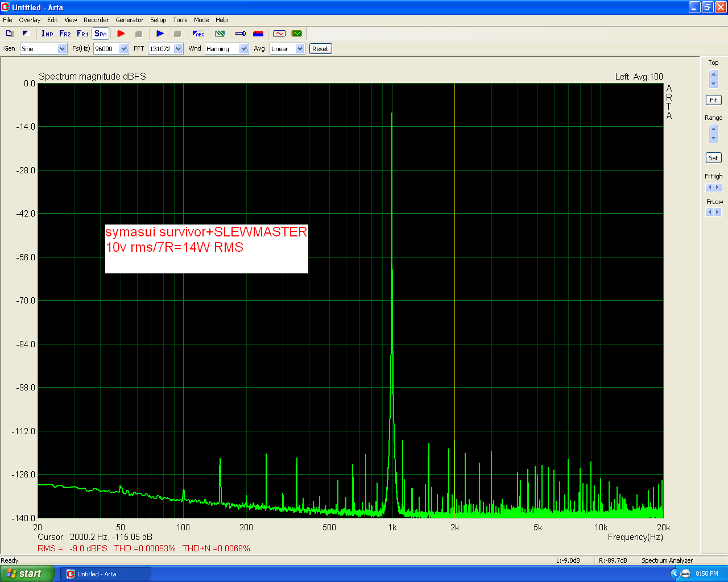Click the 8:50 PM system clock
This screenshot has height=582, width=728.
click(x=707, y=574)
